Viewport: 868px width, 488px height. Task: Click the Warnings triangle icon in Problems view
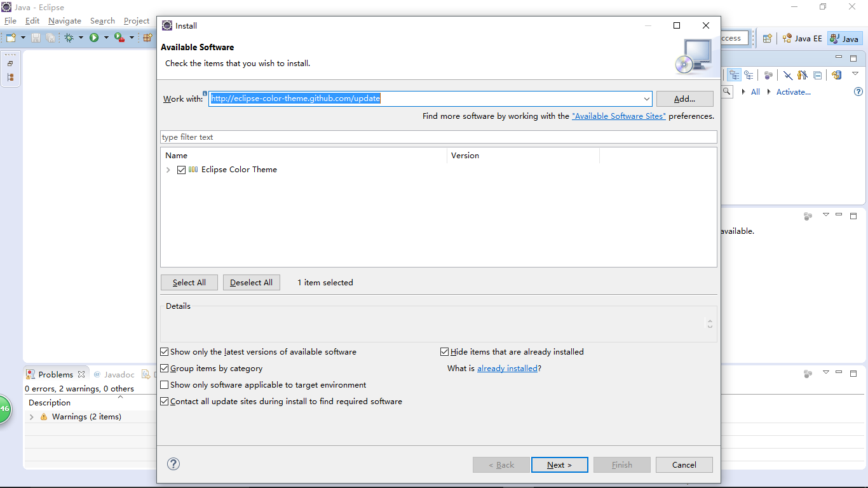tap(44, 417)
